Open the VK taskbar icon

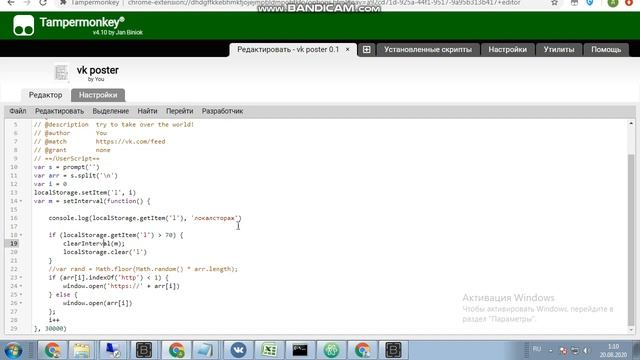coord(238,350)
